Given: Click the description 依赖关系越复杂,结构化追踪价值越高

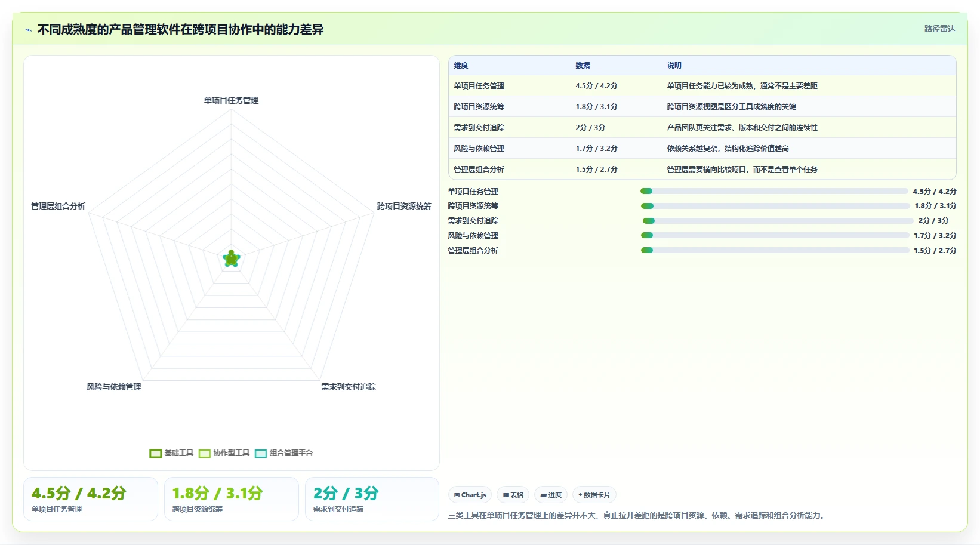Looking at the screenshot, I should pyautogui.click(x=728, y=149).
